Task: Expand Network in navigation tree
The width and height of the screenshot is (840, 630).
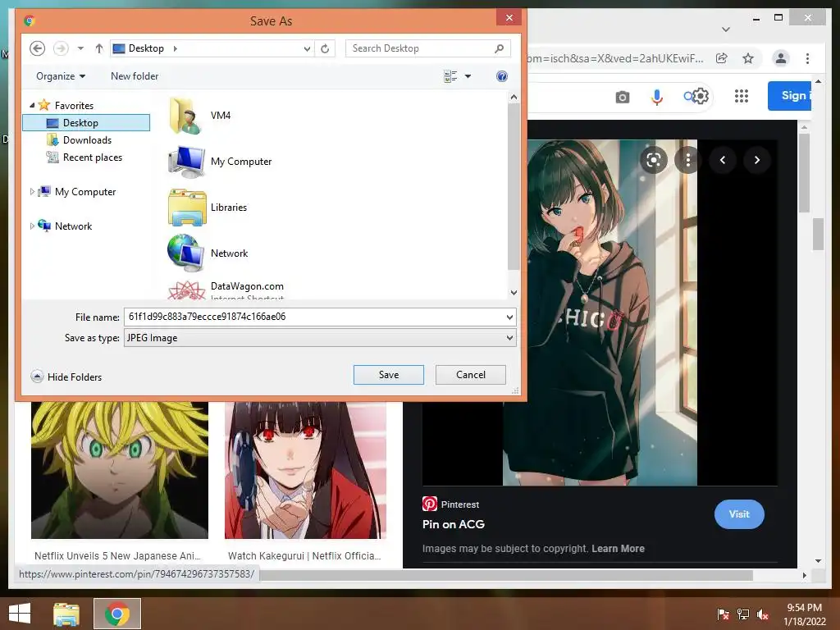Action: tap(32, 226)
